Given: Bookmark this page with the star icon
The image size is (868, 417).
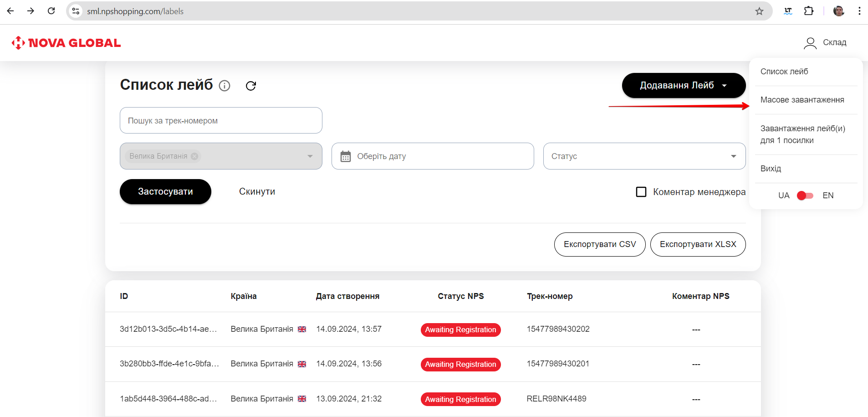Looking at the screenshot, I should 759,11.
